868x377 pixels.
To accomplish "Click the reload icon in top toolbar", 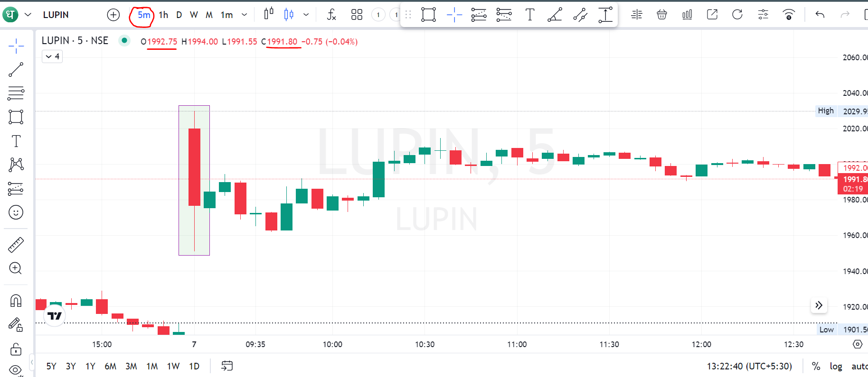I will [737, 15].
